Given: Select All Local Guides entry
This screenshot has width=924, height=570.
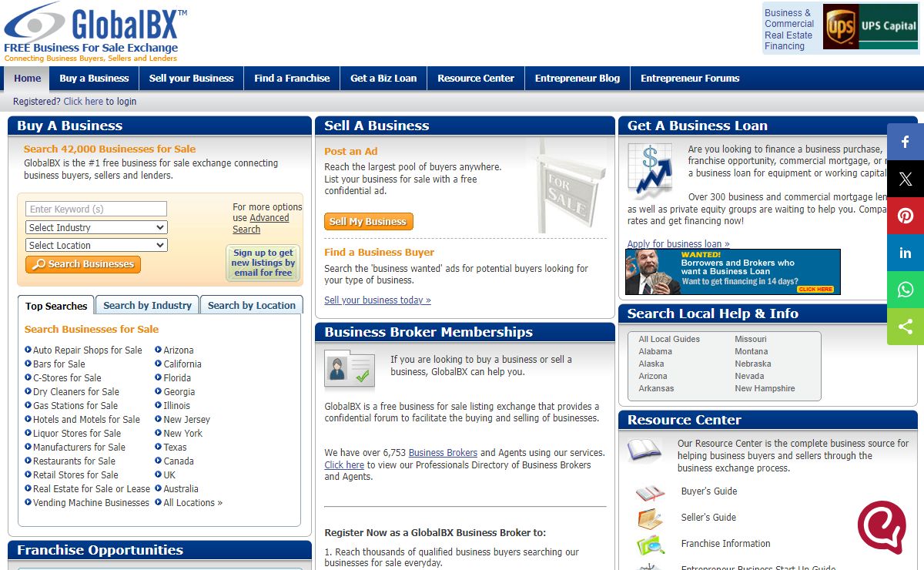Looking at the screenshot, I should 669,339.
